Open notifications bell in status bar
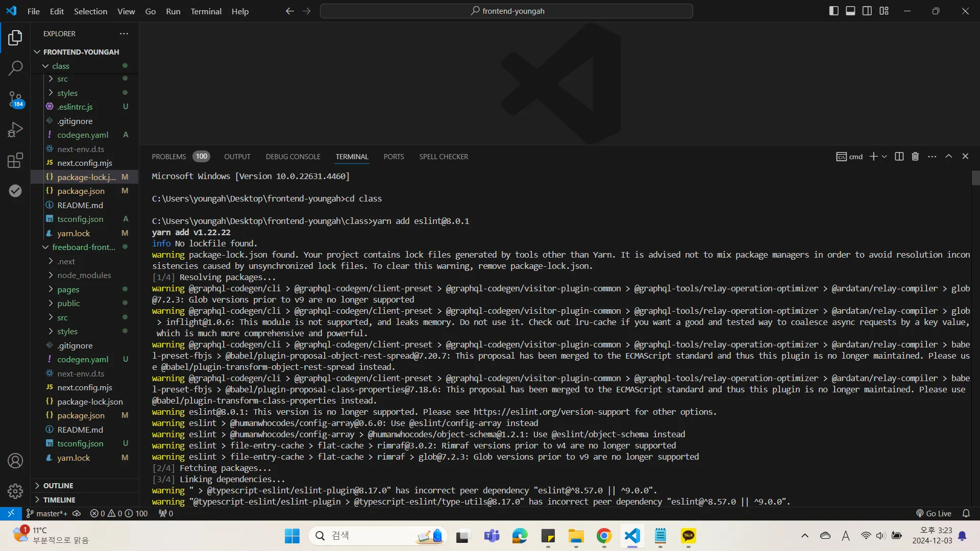 click(966, 514)
